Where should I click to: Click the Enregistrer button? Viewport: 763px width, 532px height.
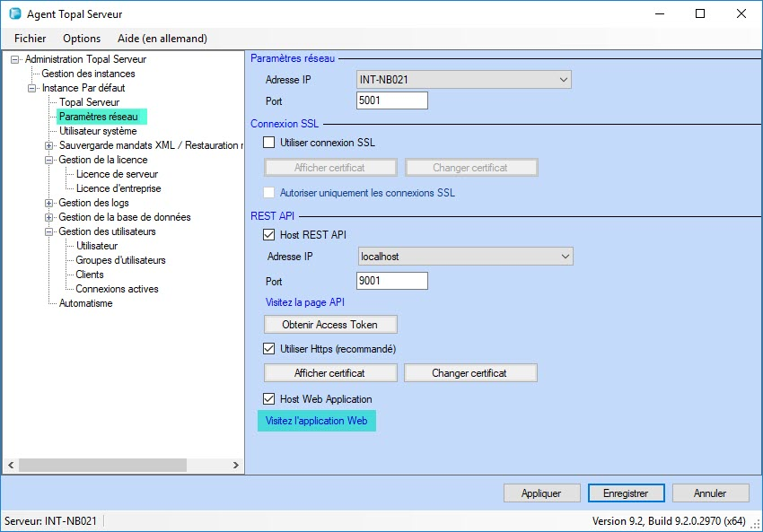point(626,493)
